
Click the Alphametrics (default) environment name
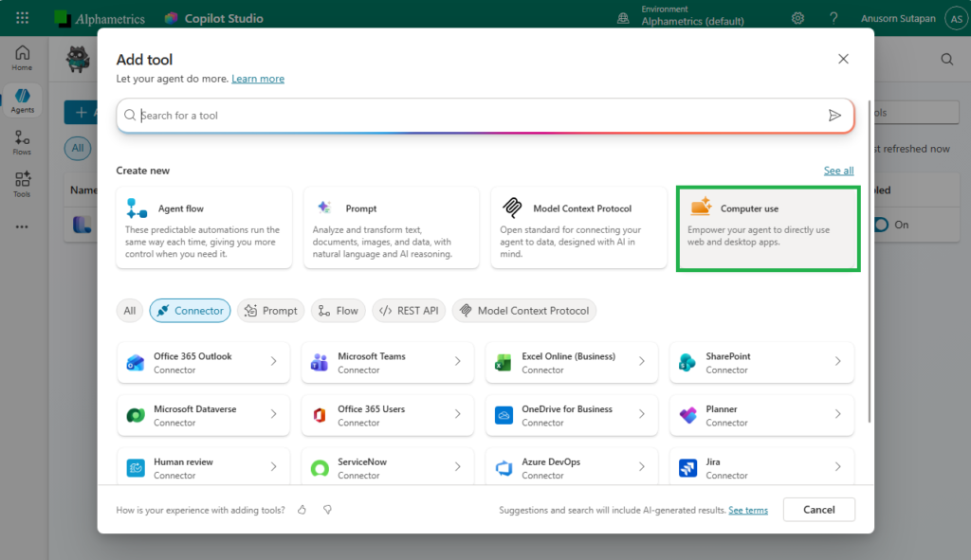click(x=692, y=21)
